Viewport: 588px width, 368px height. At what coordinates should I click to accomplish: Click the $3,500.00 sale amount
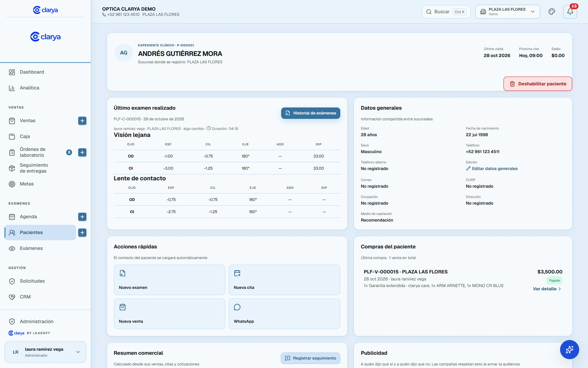coord(550,272)
